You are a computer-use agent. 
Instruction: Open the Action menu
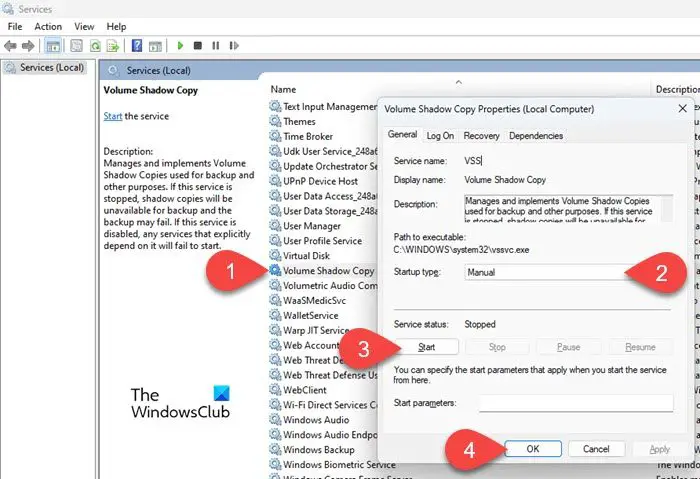[48, 27]
